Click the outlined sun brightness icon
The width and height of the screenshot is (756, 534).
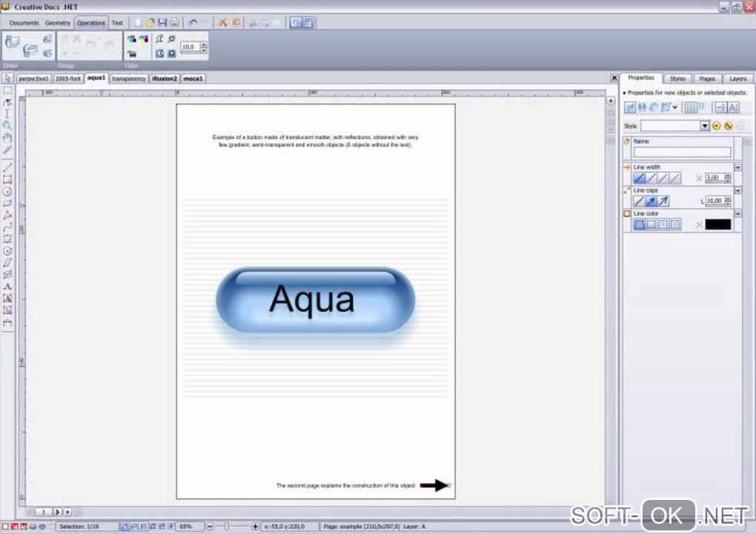172,39
